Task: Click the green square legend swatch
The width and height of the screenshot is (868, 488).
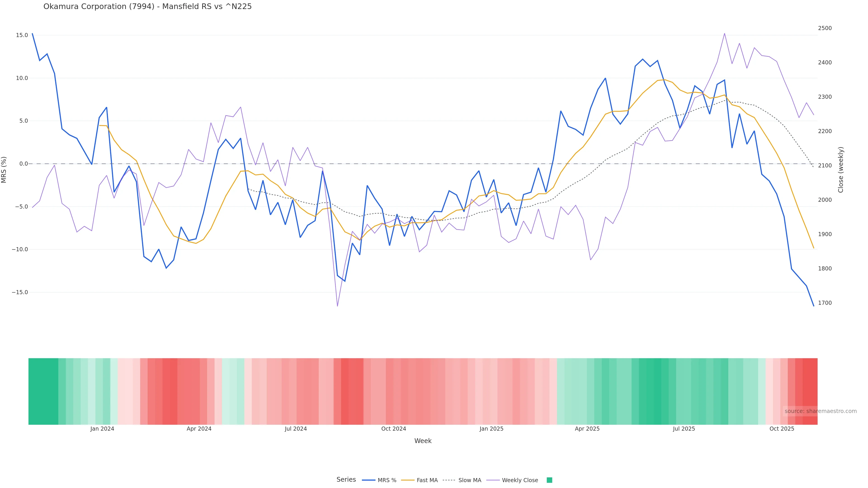Action: tap(549, 480)
